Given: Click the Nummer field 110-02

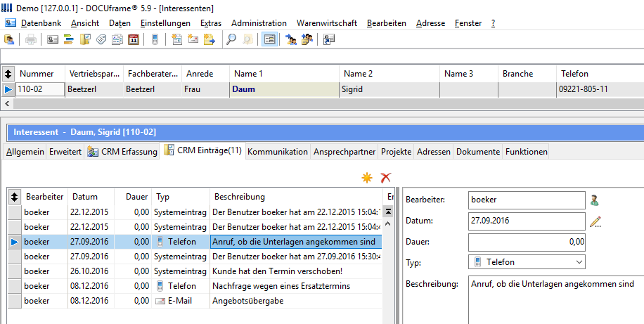Looking at the screenshot, I should pos(40,89).
